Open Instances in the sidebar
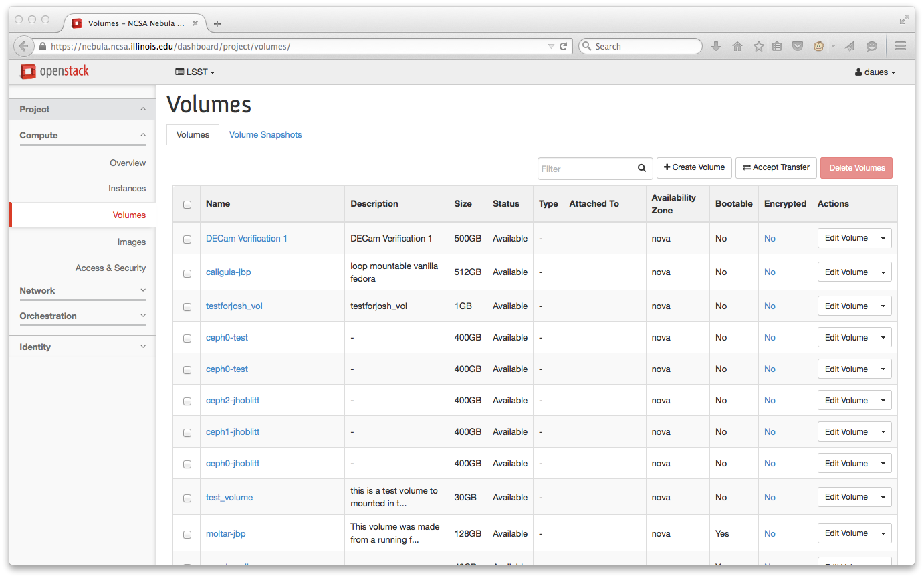Screen dimensions: 924x578 127,188
